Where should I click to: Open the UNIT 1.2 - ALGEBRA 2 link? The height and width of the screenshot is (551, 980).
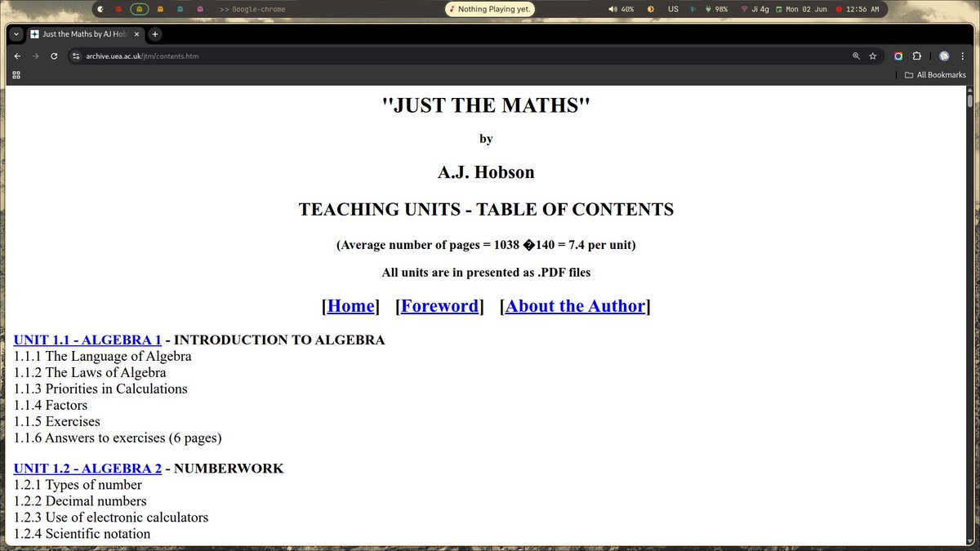(87, 468)
